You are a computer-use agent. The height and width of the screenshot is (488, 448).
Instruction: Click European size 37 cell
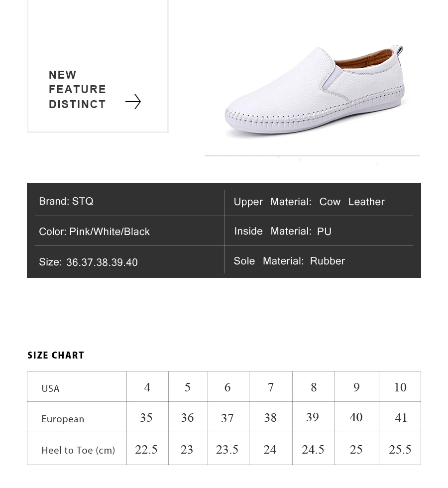(227, 418)
